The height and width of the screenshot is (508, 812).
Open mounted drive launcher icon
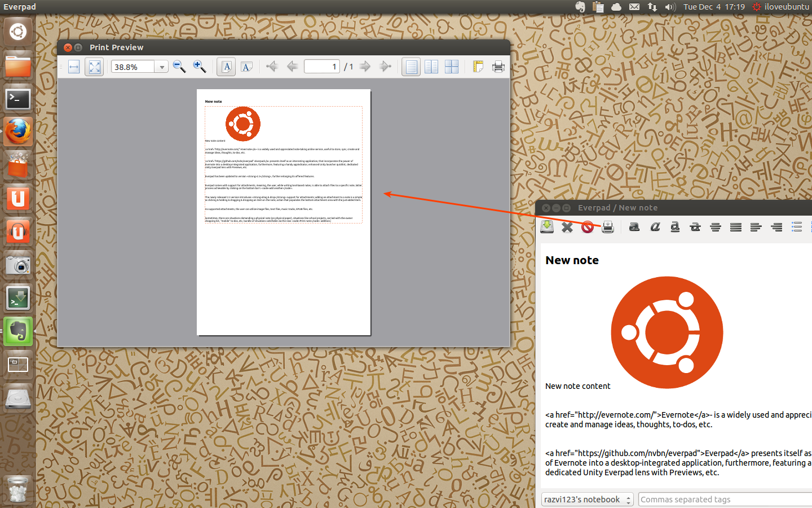point(18,398)
